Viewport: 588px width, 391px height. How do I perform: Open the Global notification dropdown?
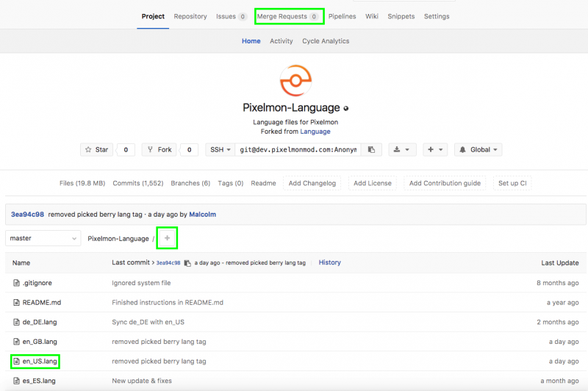point(478,150)
